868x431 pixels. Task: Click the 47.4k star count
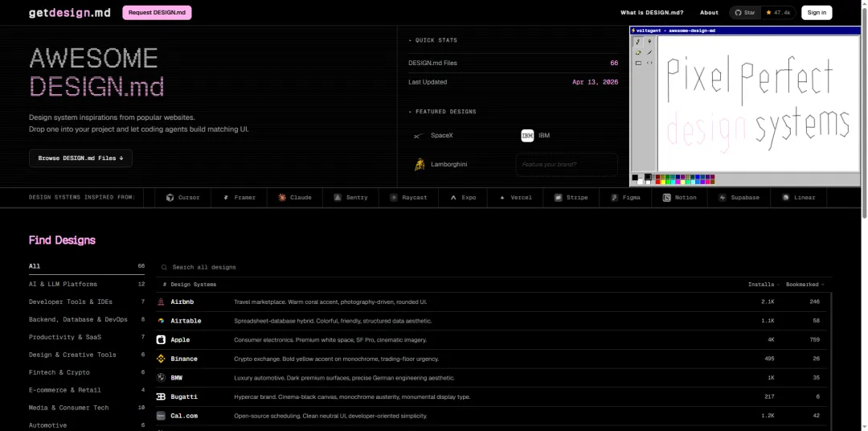click(778, 13)
